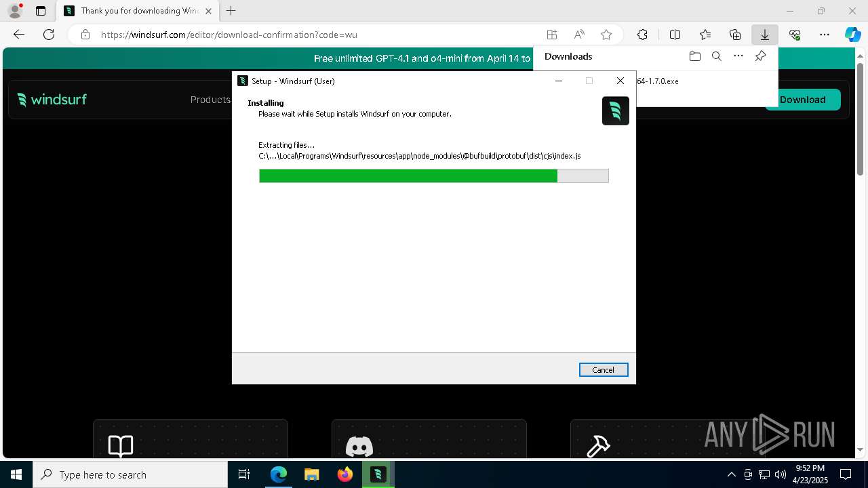Viewport: 868px width, 488px height.
Task: Open the Edge app available icon
Action: tap(552, 35)
